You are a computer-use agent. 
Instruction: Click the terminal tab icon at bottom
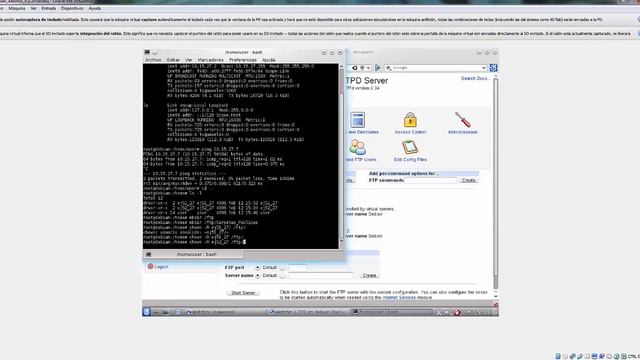[149, 254]
